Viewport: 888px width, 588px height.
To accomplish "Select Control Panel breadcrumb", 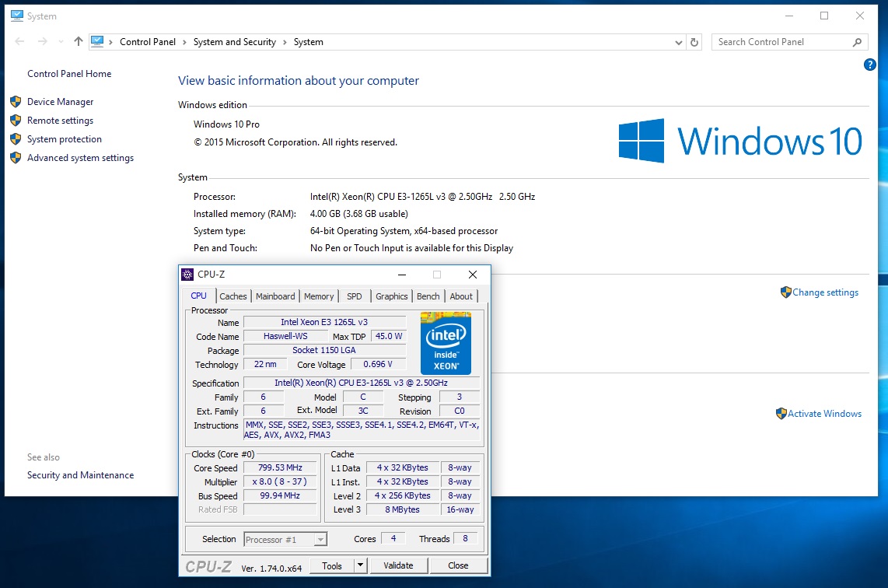I will pyautogui.click(x=148, y=42).
